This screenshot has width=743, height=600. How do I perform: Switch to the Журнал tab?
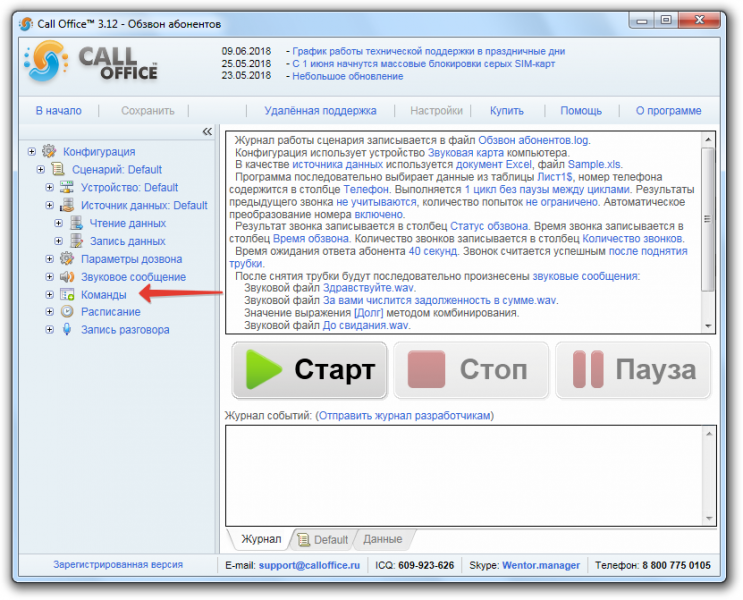pos(261,539)
